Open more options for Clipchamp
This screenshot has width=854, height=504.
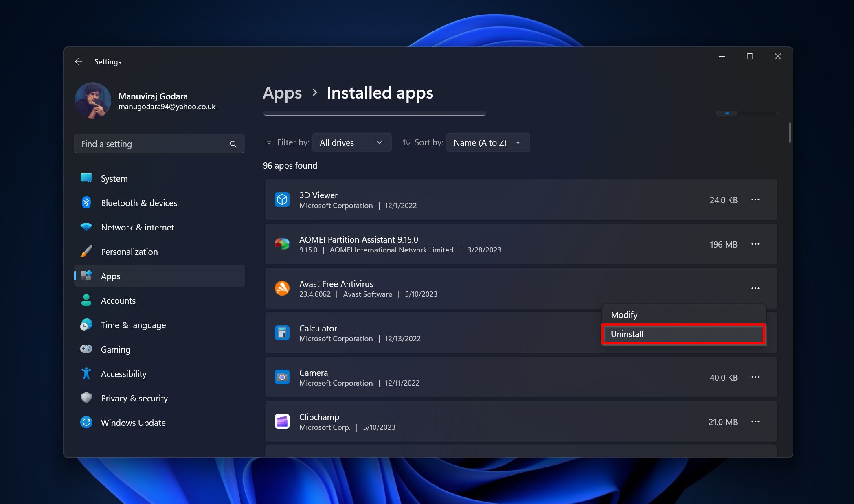pyautogui.click(x=755, y=422)
